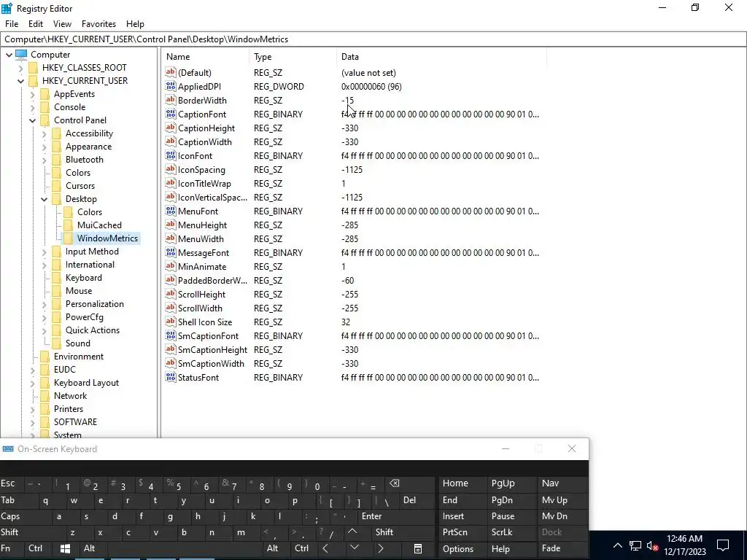Click the clock showing 12:46 AM
This screenshot has height=560, width=747.
pyautogui.click(x=684, y=539)
